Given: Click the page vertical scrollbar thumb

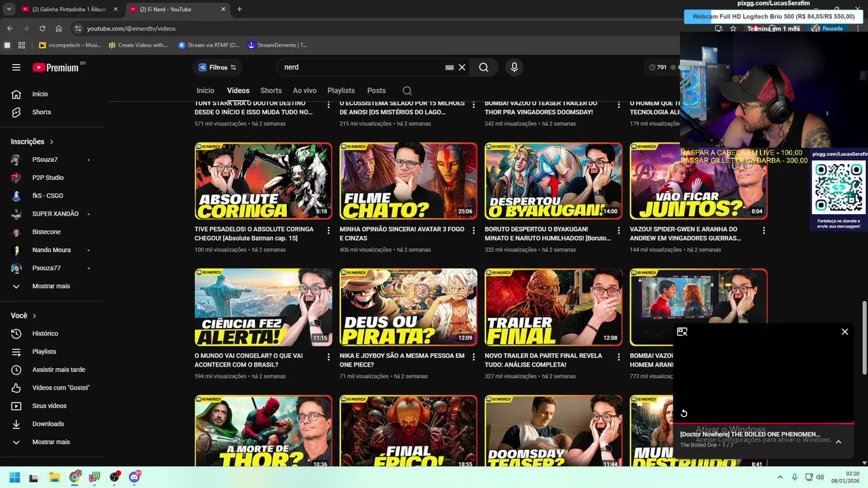Looking at the screenshot, I should click(864, 338).
